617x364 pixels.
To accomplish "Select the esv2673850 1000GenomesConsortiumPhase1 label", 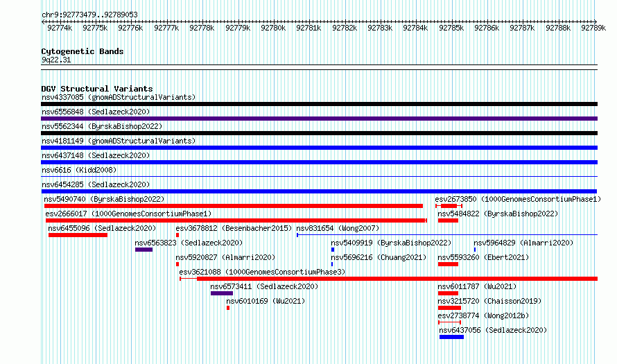I will coord(518,199).
